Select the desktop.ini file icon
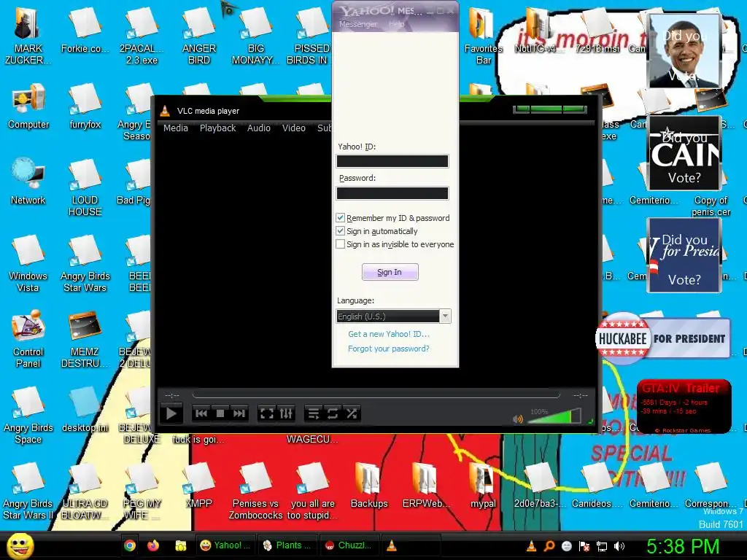The width and height of the screenshot is (747, 560). [85, 409]
